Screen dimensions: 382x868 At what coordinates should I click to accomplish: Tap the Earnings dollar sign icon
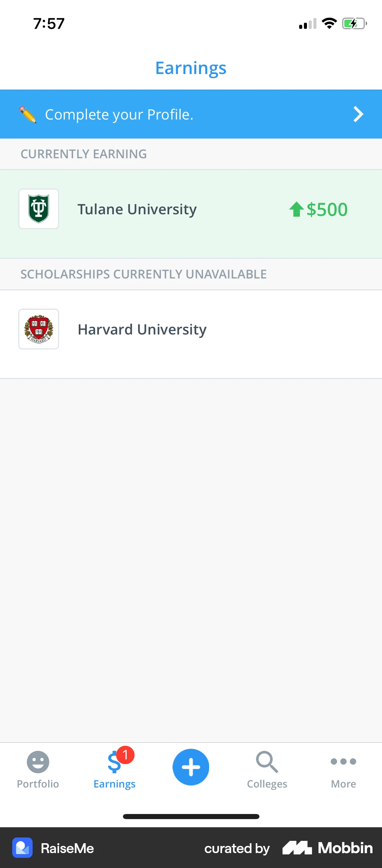tap(114, 763)
